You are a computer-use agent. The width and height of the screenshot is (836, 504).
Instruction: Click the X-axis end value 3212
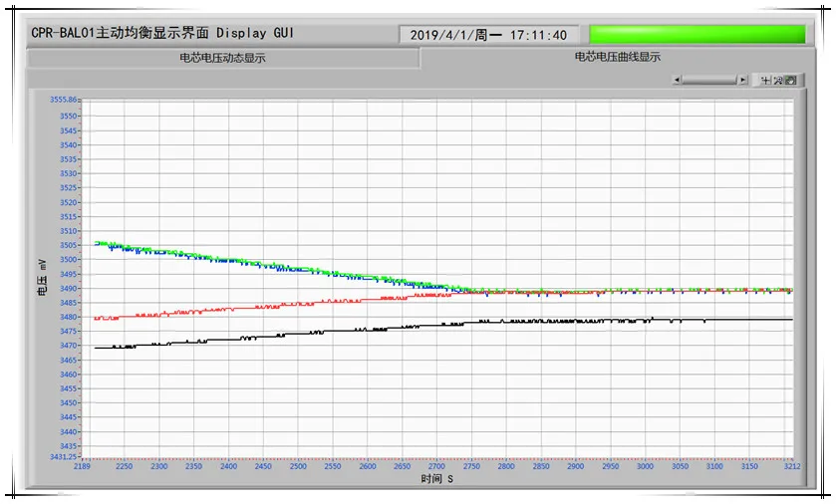(x=792, y=466)
